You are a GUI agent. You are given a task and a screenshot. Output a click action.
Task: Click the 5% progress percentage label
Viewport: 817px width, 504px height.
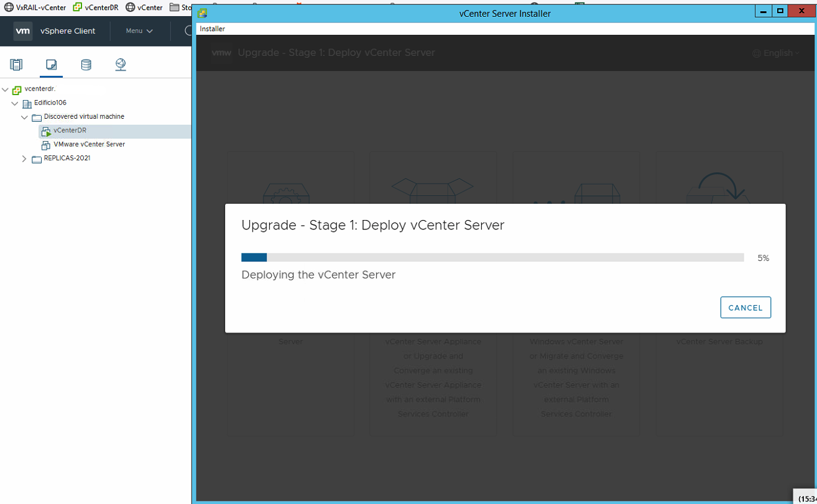(x=764, y=258)
